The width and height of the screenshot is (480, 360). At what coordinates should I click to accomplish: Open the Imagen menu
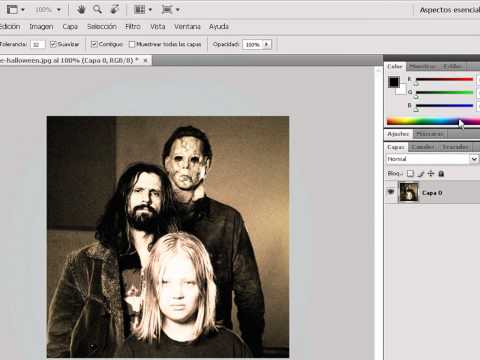(41, 27)
